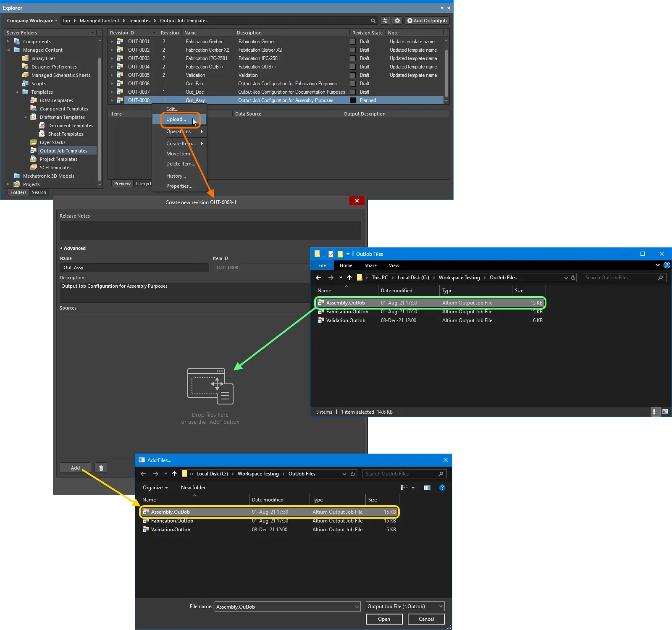Open the Operations submenu
The height and width of the screenshot is (630, 672).
tap(179, 131)
